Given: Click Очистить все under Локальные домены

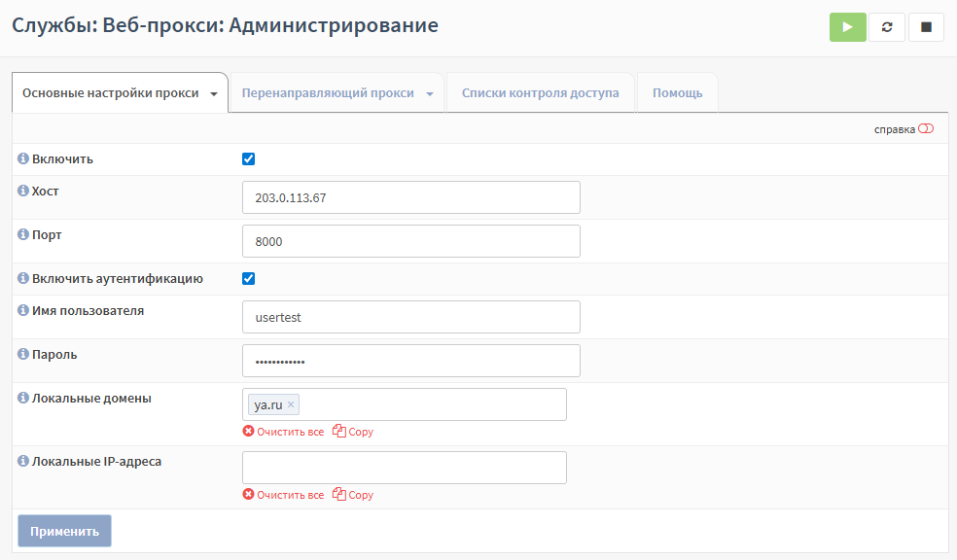Looking at the screenshot, I should coord(283,432).
